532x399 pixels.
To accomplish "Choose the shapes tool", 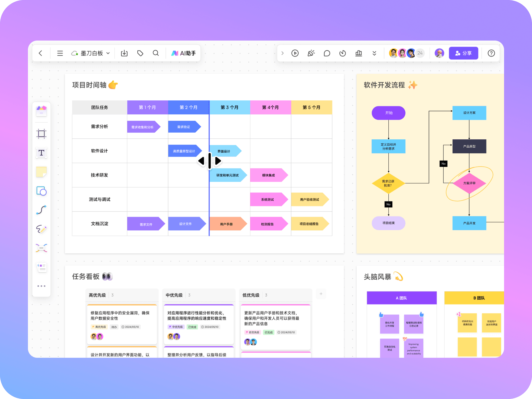I will [x=41, y=191].
